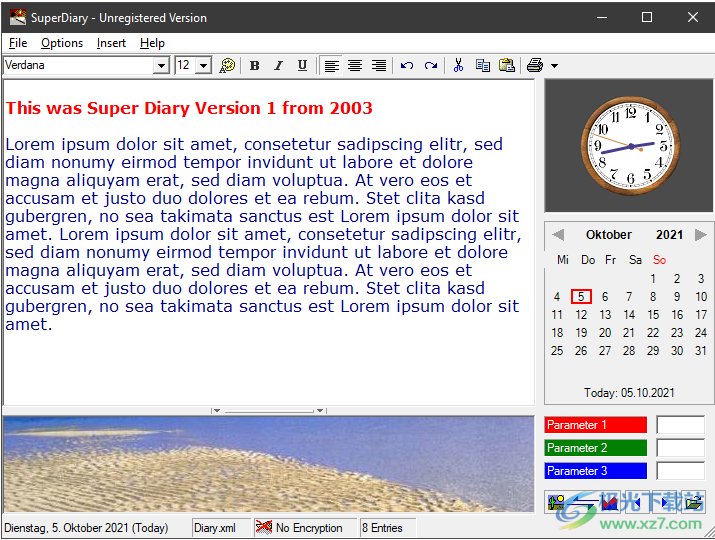Open the Insert menu
The height and width of the screenshot is (540, 715).
point(111,43)
